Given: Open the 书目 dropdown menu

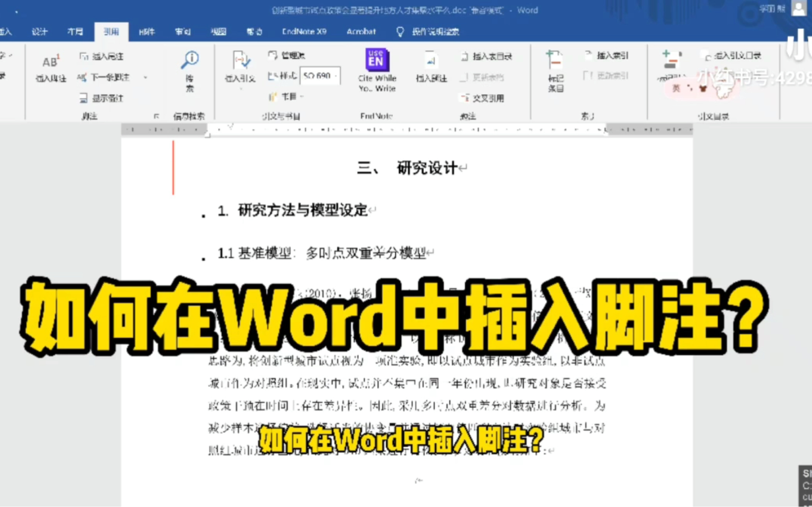Looking at the screenshot, I should coord(286,96).
